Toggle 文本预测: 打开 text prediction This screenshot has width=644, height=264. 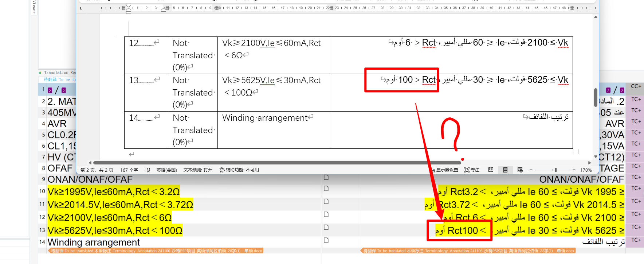point(198,170)
